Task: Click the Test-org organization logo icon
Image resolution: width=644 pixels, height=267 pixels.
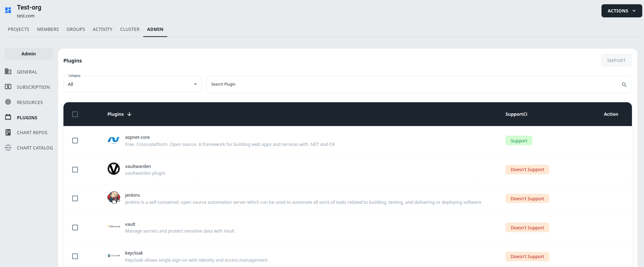Action: [x=8, y=10]
